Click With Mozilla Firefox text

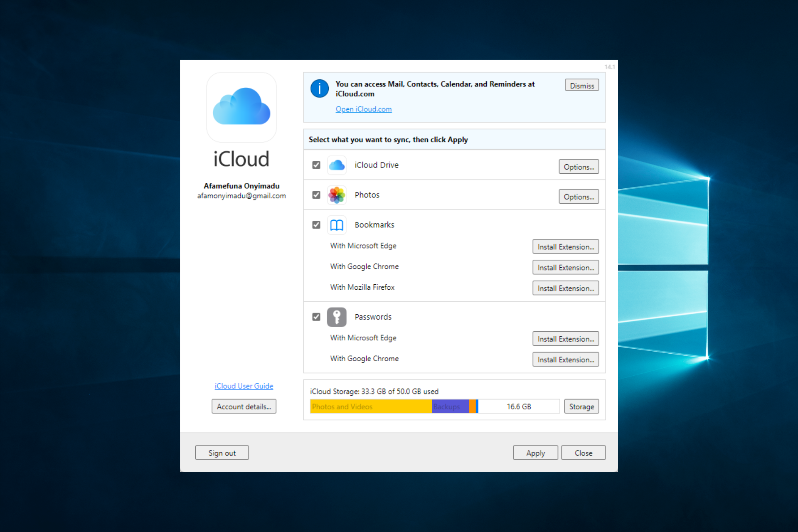pyautogui.click(x=362, y=287)
